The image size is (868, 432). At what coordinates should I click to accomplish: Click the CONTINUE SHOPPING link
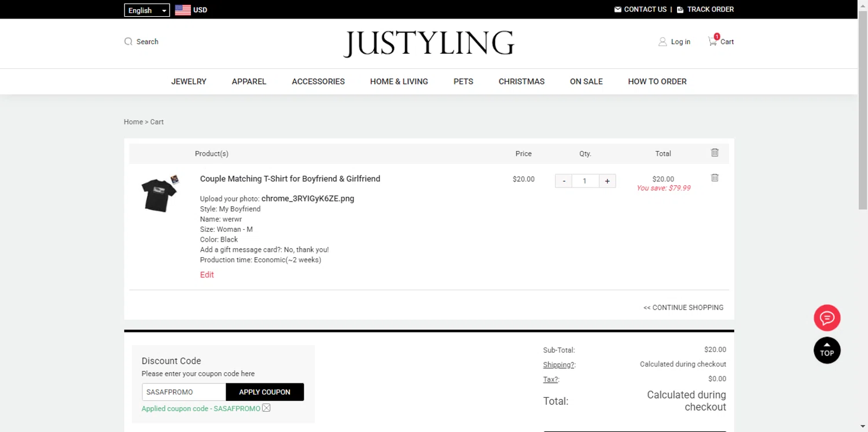pos(683,307)
